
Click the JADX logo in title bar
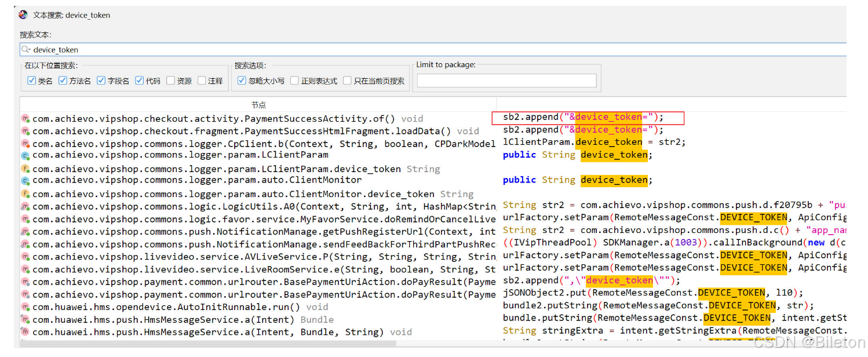[x=23, y=15]
